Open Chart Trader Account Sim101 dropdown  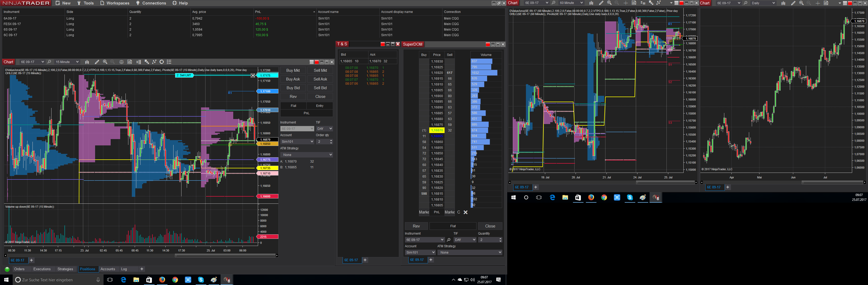297,142
